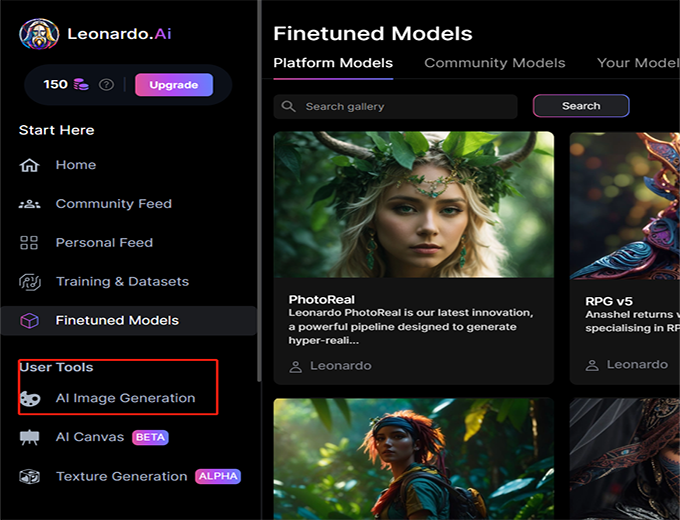This screenshot has height=520, width=680.
Task: Open Community Feed people icon
Action: (29, 204)
